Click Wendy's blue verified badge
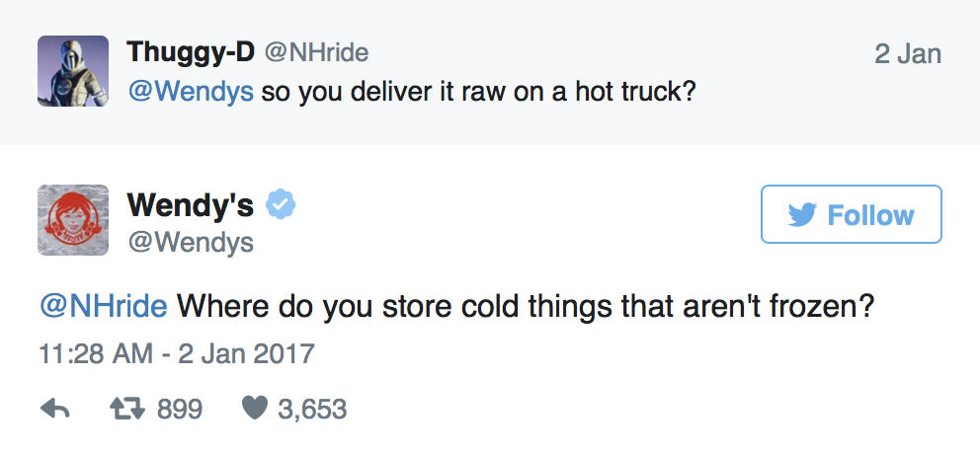 (283, 205)
